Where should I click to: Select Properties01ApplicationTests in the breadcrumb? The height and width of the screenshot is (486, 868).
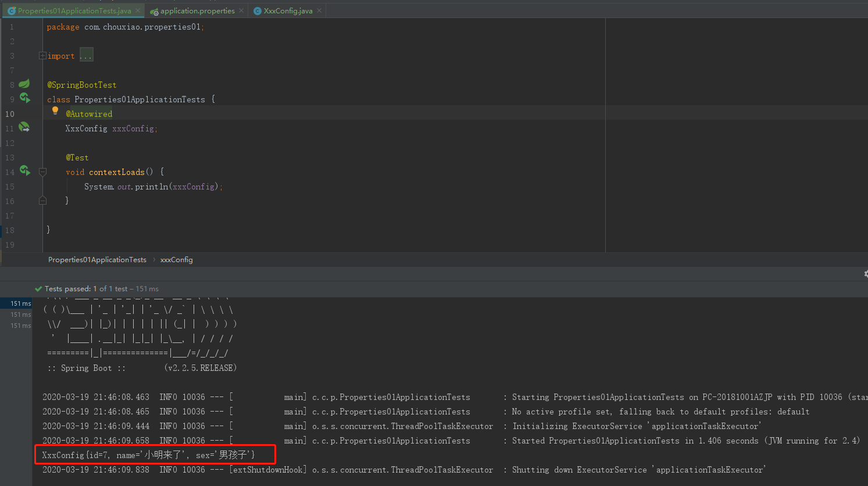click(97, 260)
